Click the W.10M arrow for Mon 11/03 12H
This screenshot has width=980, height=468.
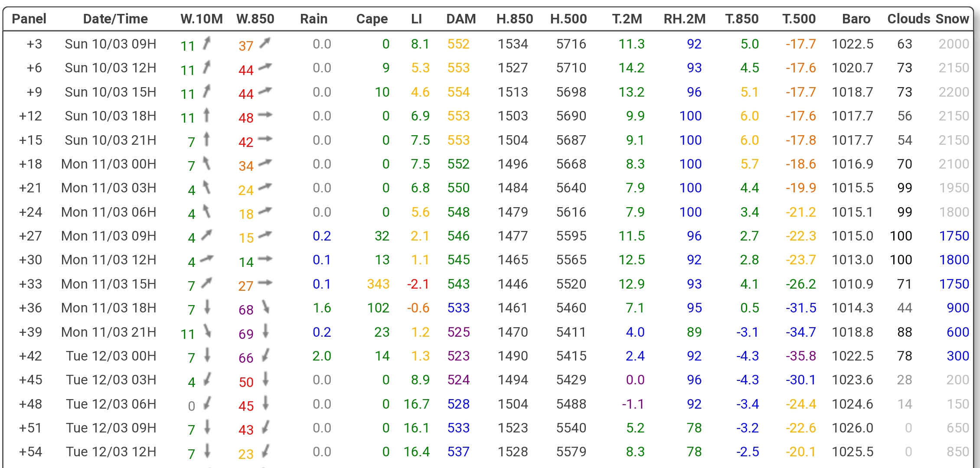[207, 259]
